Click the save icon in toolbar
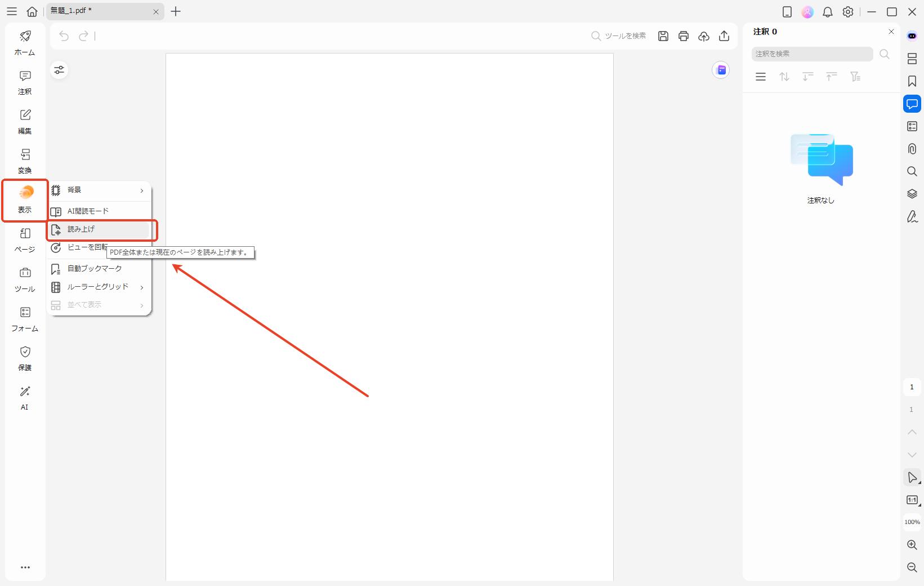924x586 pixels. [663, 36]
